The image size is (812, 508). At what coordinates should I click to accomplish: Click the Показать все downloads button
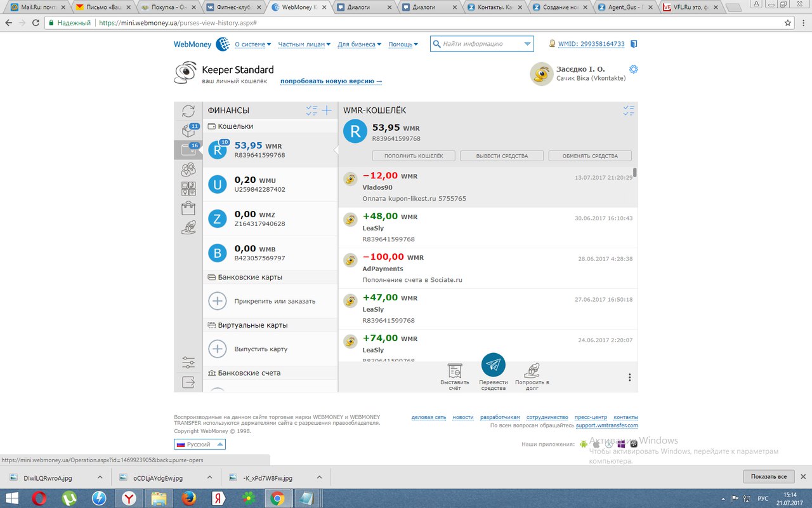pyautogui.click(x=769, y=476)
